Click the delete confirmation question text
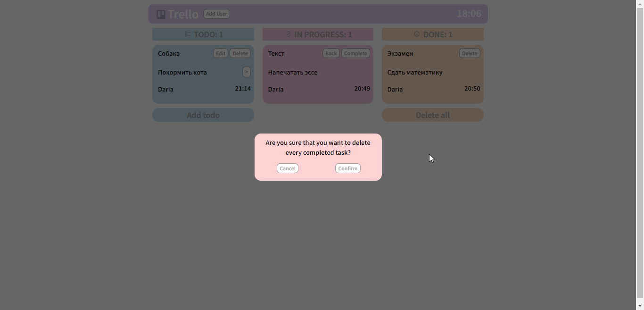644x310 pixels. (x=318, y=148)
